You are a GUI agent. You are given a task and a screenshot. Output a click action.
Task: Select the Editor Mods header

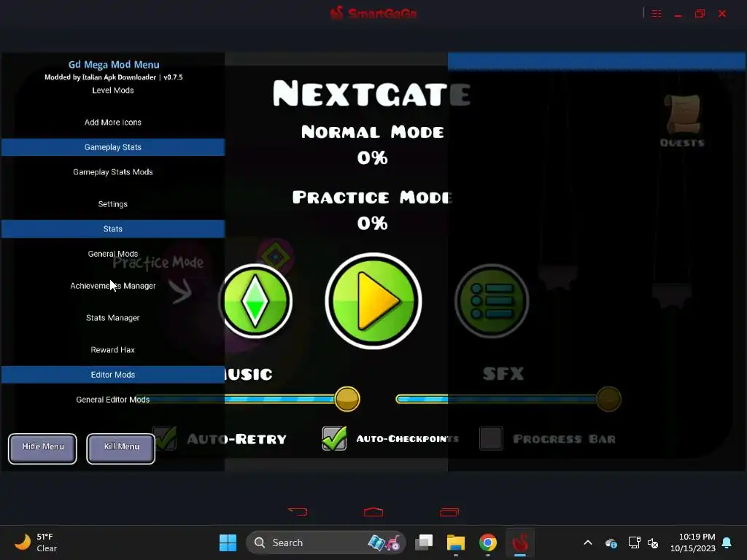[113, 375]
